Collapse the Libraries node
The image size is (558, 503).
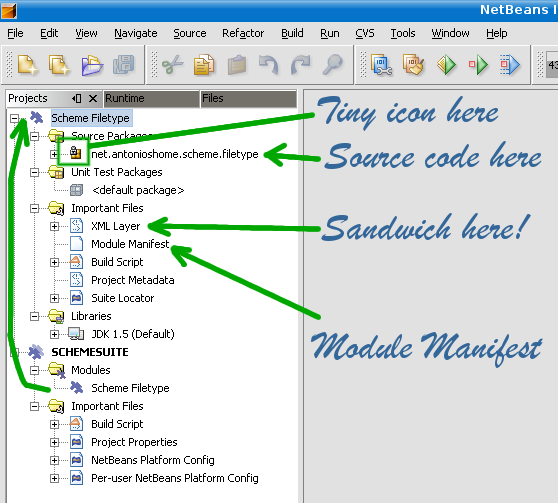[x=35, y=316]
